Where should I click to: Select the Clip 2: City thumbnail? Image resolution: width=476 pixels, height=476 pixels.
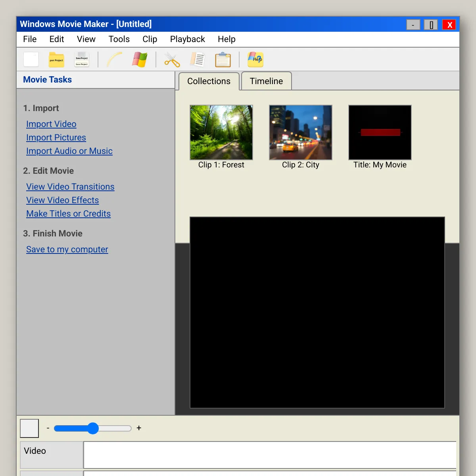pos(301,132)
